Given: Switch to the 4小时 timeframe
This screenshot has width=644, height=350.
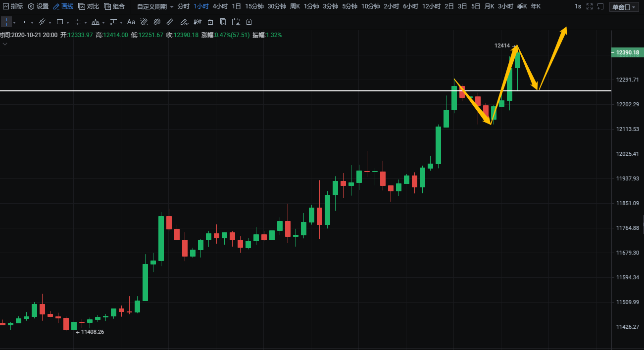Looking at the screenshot, I should [220, 6].
